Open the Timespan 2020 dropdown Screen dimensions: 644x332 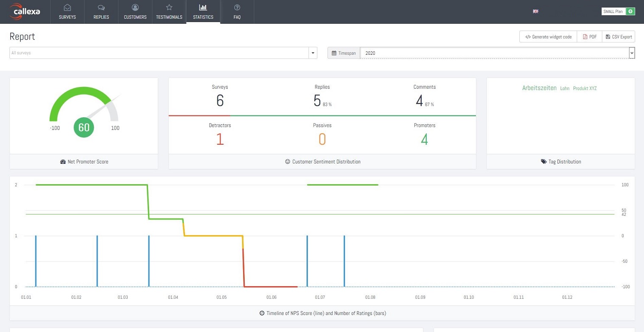click(497, 53)
